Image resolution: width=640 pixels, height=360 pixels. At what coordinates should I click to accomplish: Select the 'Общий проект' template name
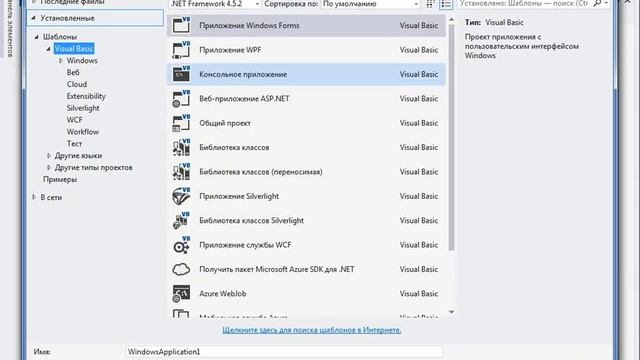coord(225,123)
